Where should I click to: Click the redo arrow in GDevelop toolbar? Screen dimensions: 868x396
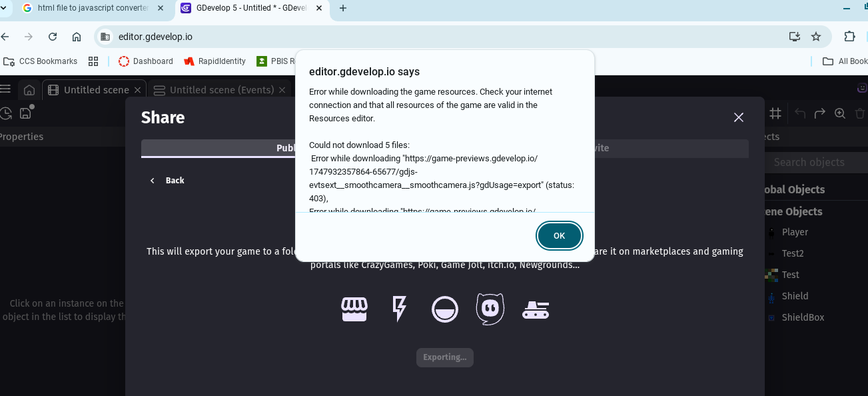820,114
